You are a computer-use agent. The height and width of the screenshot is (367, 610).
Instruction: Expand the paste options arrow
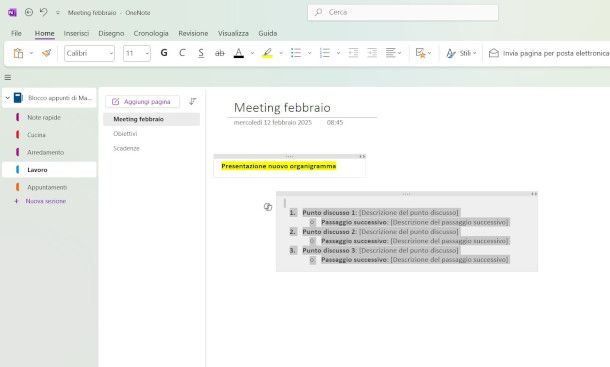pyautogui.click(x=32, y=53)
